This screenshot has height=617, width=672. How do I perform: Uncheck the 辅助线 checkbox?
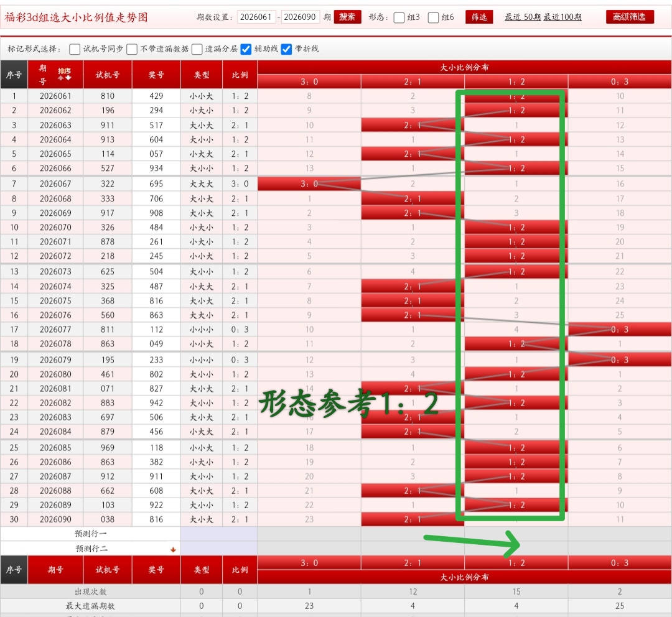pyautogui.click(x=246, y=49)
